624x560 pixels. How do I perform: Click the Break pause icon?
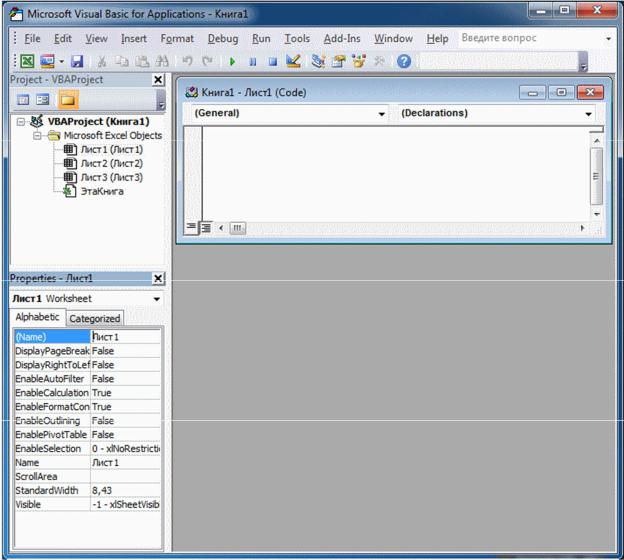point(253,62)
